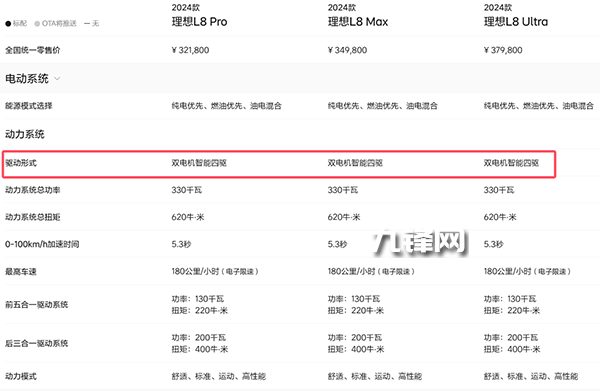Click the highlighted 驱动形式 row label
Viewport: 600px width, 391px height.
coord(21,163)
